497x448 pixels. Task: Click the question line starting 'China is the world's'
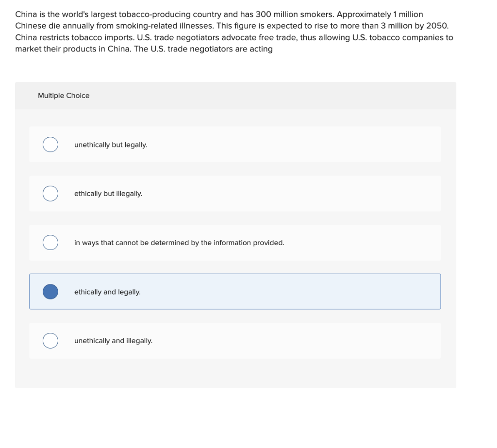219,15
